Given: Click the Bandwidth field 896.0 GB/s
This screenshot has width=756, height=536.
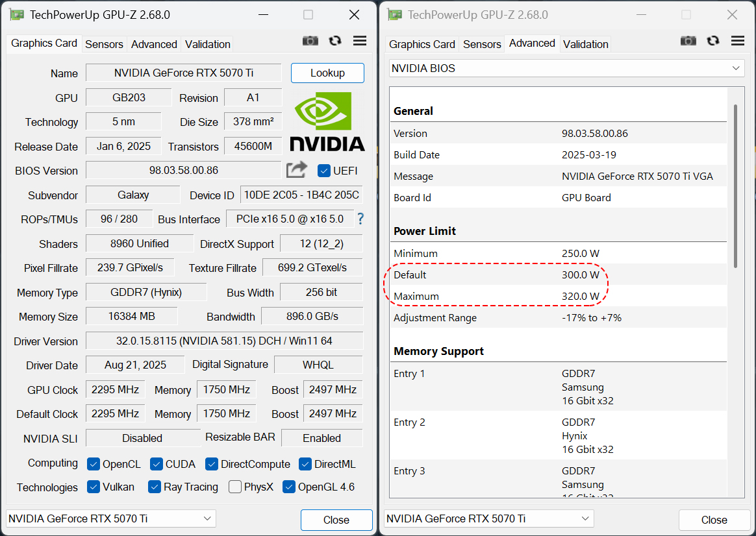Looking at the screenshot, I should pyautogui.click(x=312, y=317).
